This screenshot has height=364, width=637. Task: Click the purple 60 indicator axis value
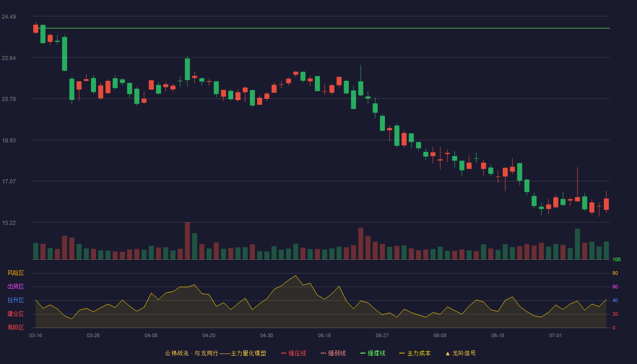click(x=615, y=287)
